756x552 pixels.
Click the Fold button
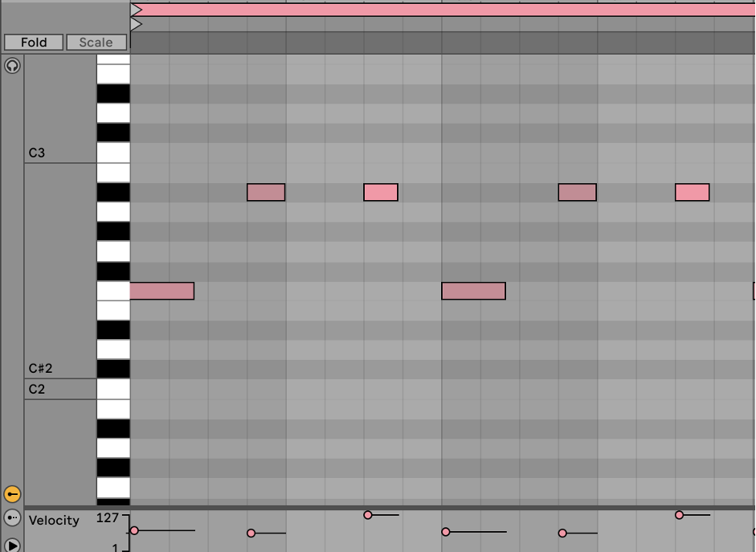coord(34,43)
